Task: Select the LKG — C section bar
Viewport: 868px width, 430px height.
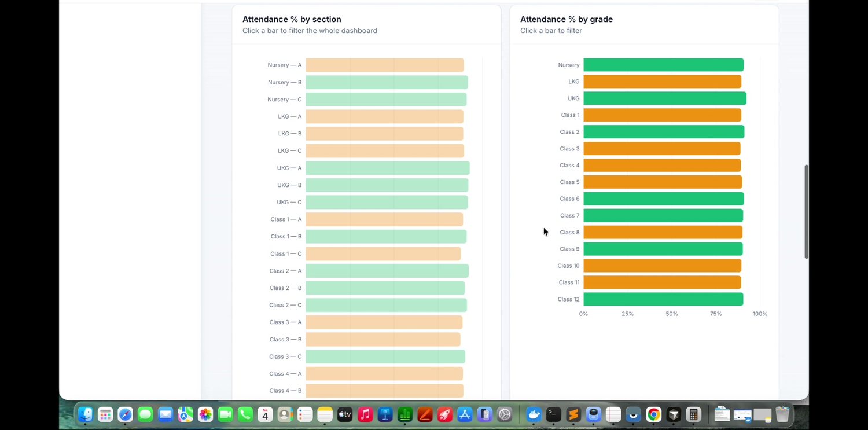Action: pyautogui.click(x=385, y=150)
